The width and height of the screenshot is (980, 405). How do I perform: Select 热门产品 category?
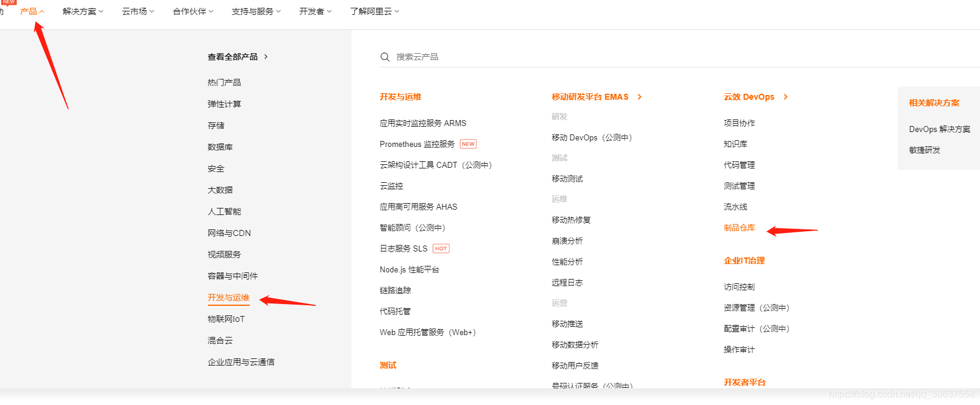224,82
